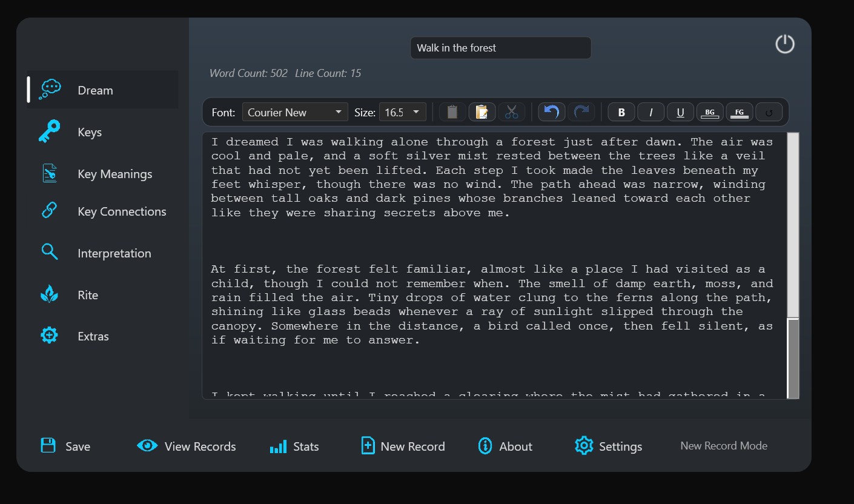The width and height of the screenshot is (854, 504).
Task: Open Key Meanings via its document-key icon
Action: (x=49, y=173)
